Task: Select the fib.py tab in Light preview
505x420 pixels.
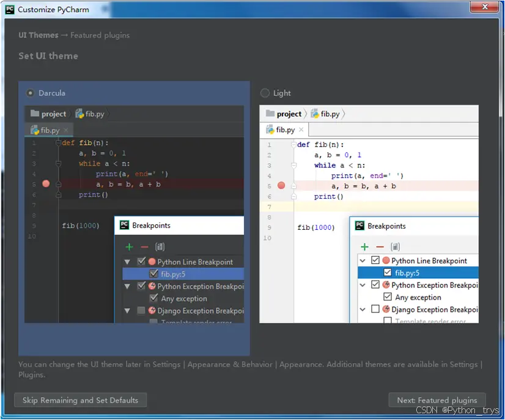Action: [284, 130]
